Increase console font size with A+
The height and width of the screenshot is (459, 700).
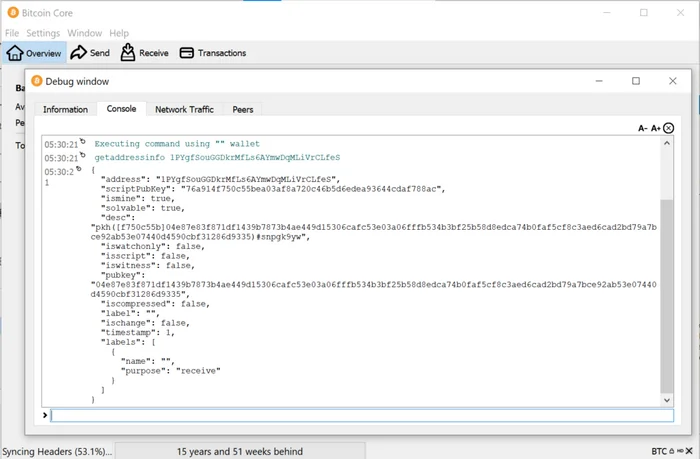click(x=655, y=129)
